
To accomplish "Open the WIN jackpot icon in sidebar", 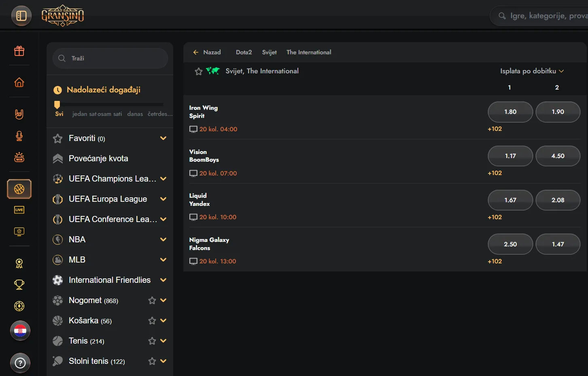I will click(19, 157).
